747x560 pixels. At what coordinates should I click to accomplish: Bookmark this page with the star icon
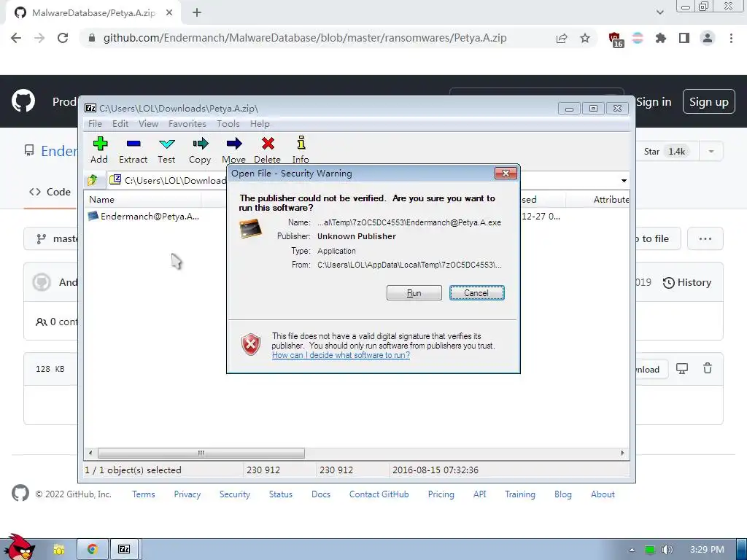coord(585,38)
